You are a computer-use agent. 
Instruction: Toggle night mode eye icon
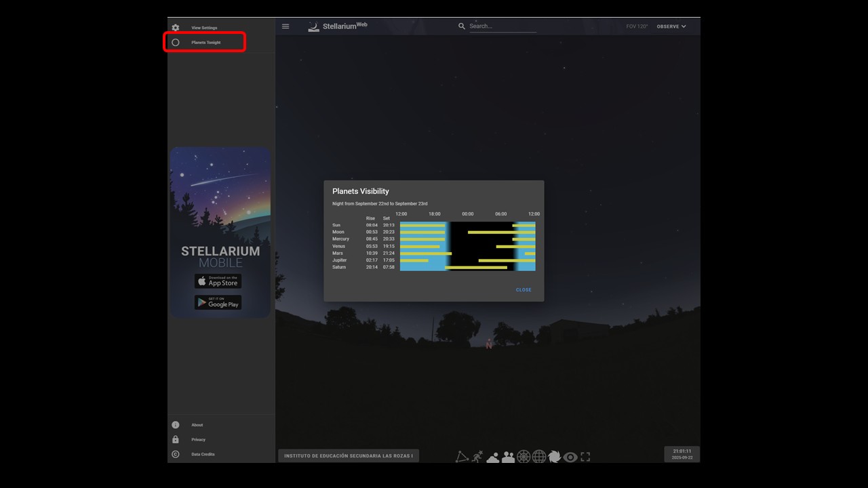pyautogui.click(x=570, y=457)
